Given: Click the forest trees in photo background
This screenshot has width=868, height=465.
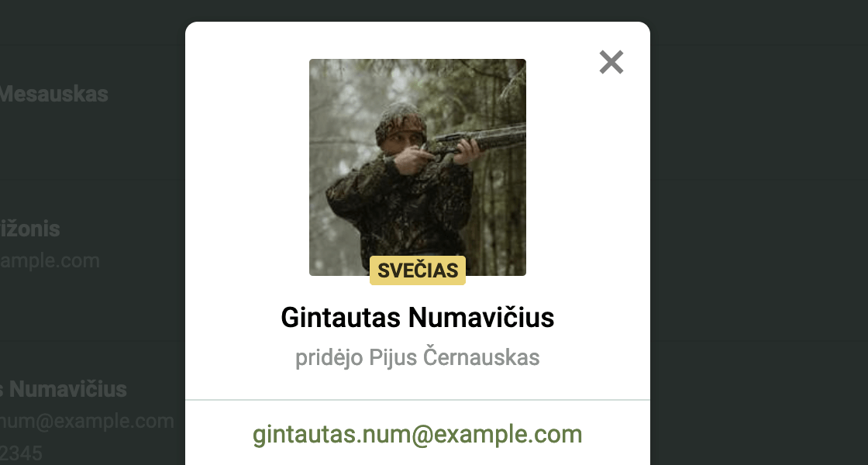Looking at the screenshot, I should 498,210.
